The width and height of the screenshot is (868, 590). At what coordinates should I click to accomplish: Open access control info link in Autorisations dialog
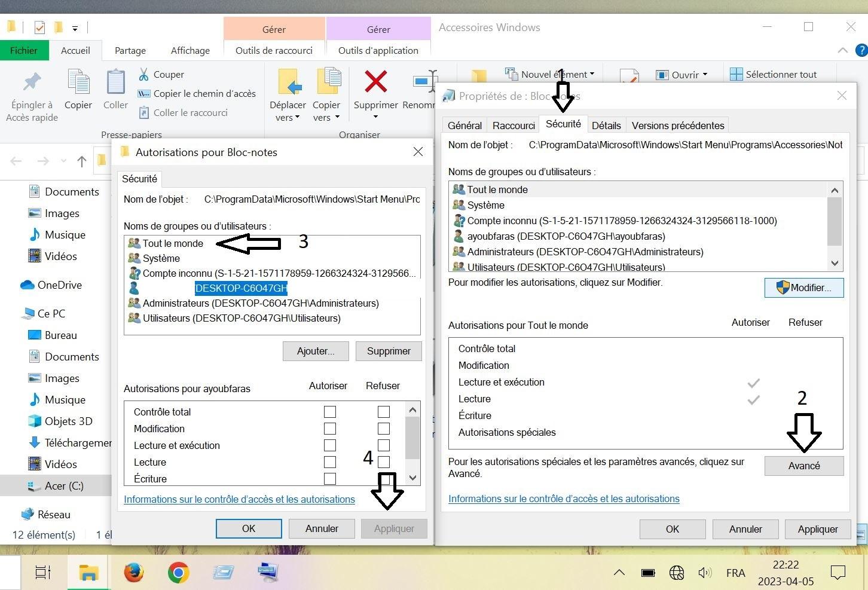[239, 500]
